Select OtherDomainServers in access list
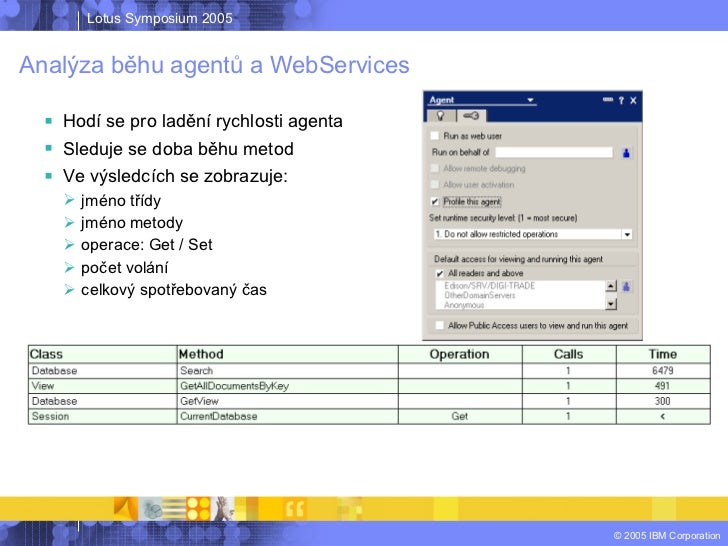 480,295
